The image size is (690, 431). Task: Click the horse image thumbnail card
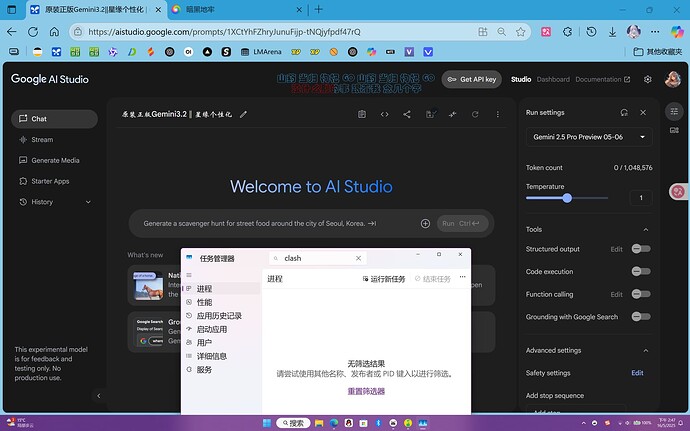(148, 285)
